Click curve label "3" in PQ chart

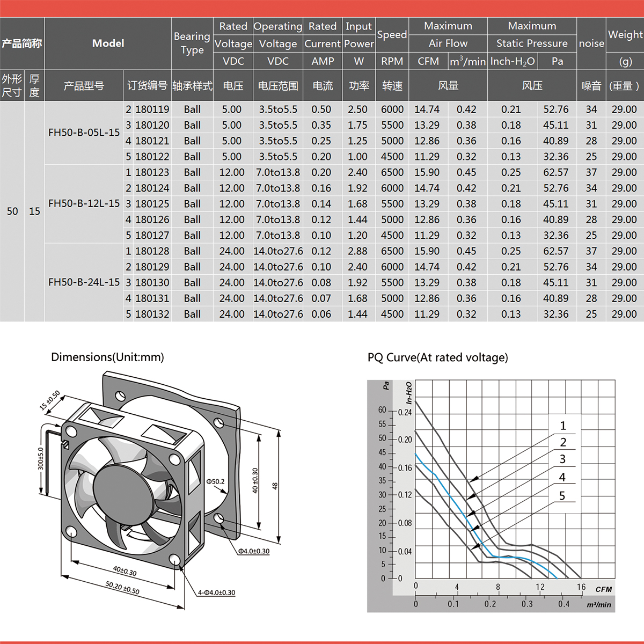[562, 459]
